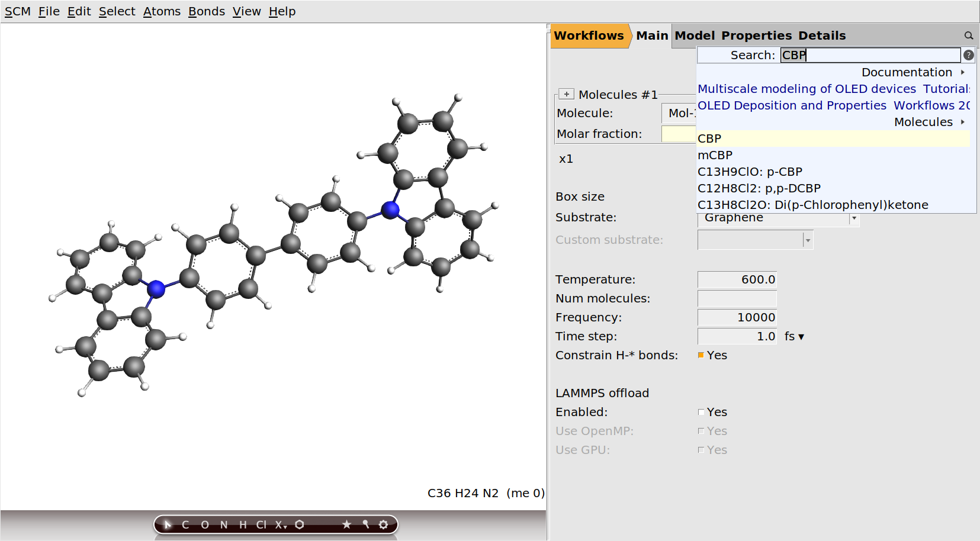Click the search help question mark icon
The height and width of the screenshot is (541, 980).
pyautogui.click(x=969, y=55)
